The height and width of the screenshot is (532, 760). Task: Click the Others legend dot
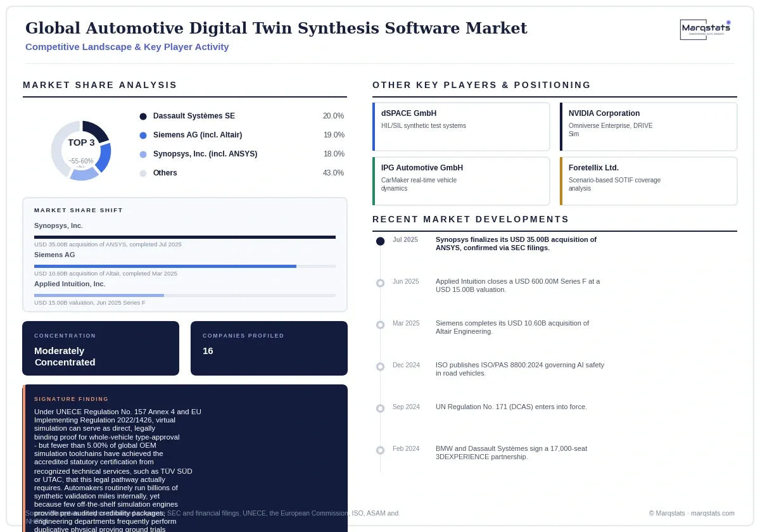[143, 174]
